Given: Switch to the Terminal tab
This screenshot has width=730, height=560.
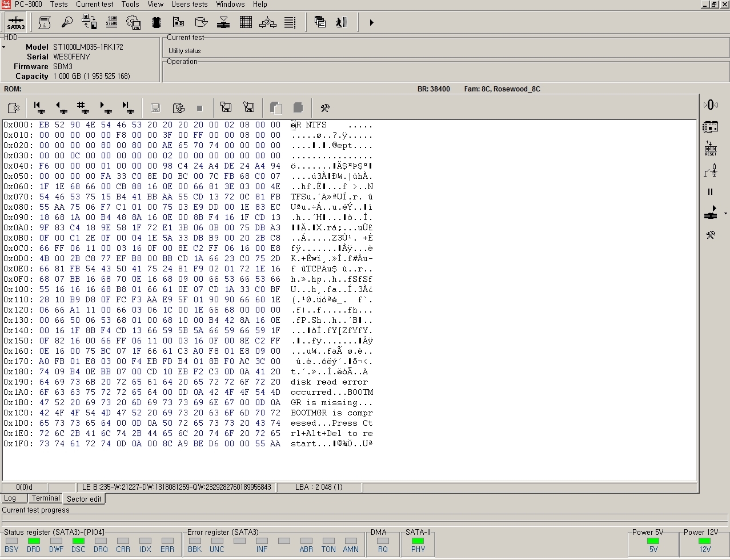Looking at the screenshot, I should [x=46, y=498].
